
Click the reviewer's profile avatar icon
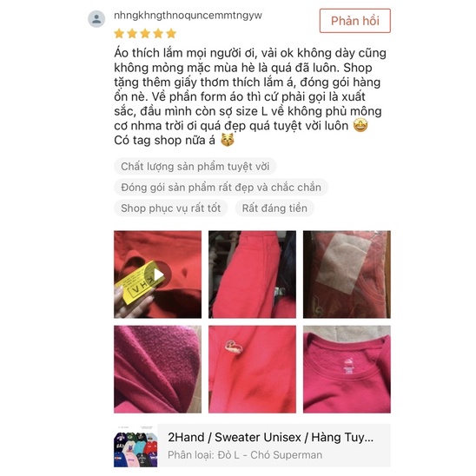pyautogui.click(x=96, y=19)
